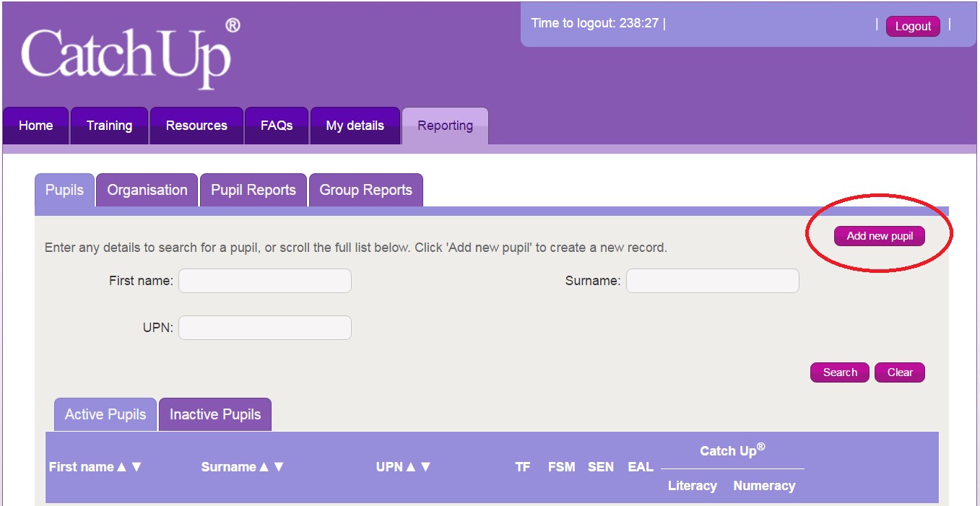Click the TF column header

point(523,467)
